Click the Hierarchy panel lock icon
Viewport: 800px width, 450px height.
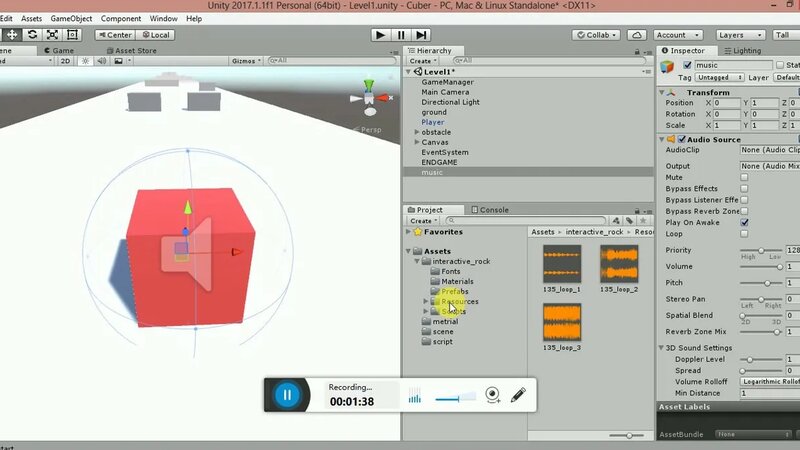637,52
